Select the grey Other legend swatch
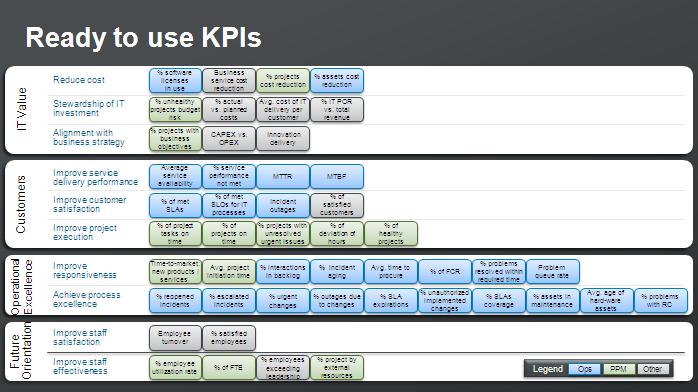This screenshot has height=392, width=698. click(x=652, y=369)
